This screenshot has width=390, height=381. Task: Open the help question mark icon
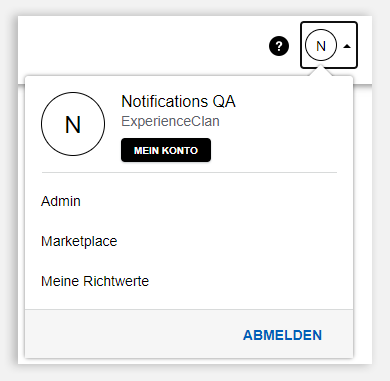tap(279, 46)
